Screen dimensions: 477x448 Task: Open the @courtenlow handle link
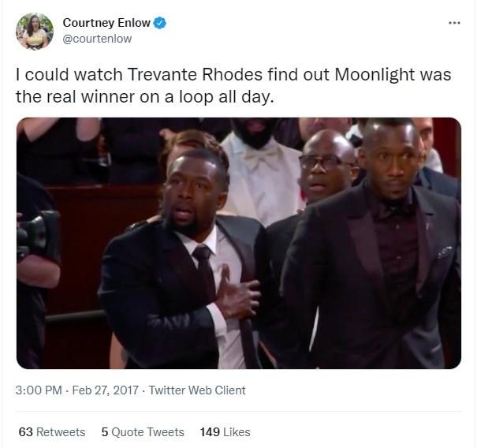coord(97,39)
